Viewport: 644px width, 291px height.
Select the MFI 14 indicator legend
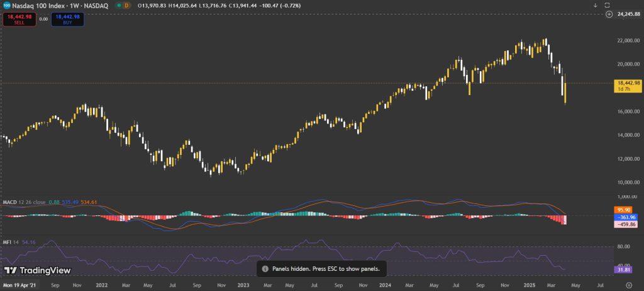pos(10,243)
